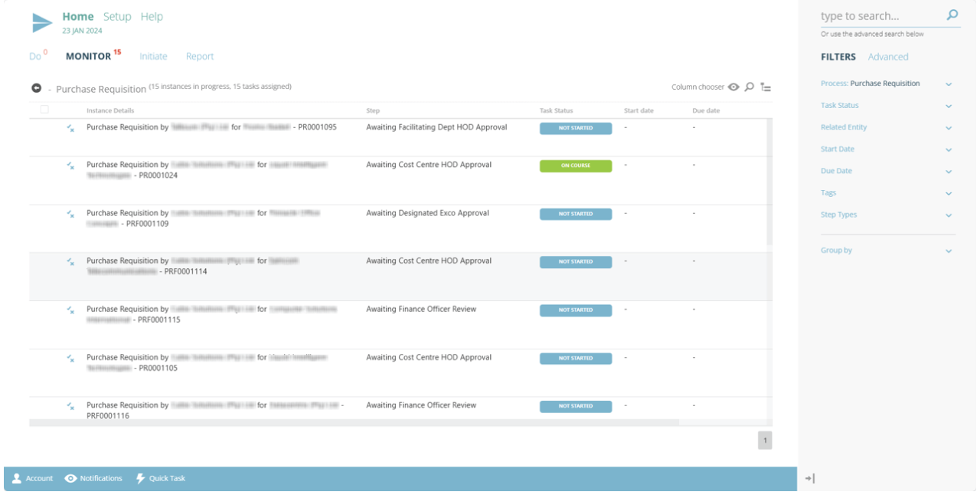
Task: Toggle the Column chooser eye icon
Action: click(x=733, y=87)
